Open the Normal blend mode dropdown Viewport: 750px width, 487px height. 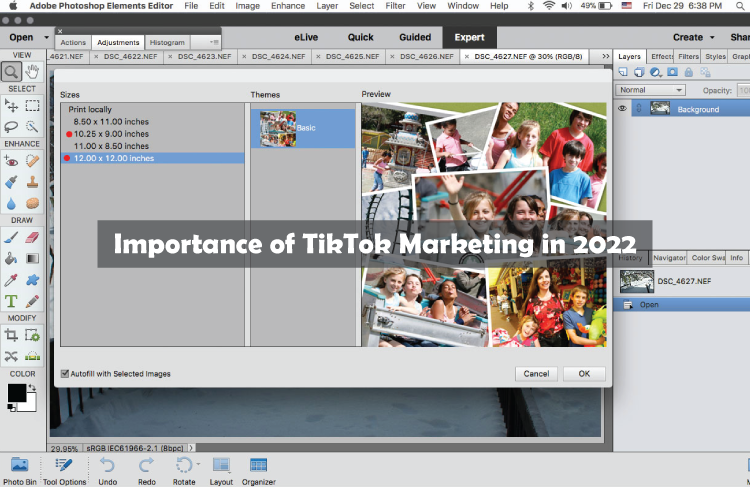point(651,89)
